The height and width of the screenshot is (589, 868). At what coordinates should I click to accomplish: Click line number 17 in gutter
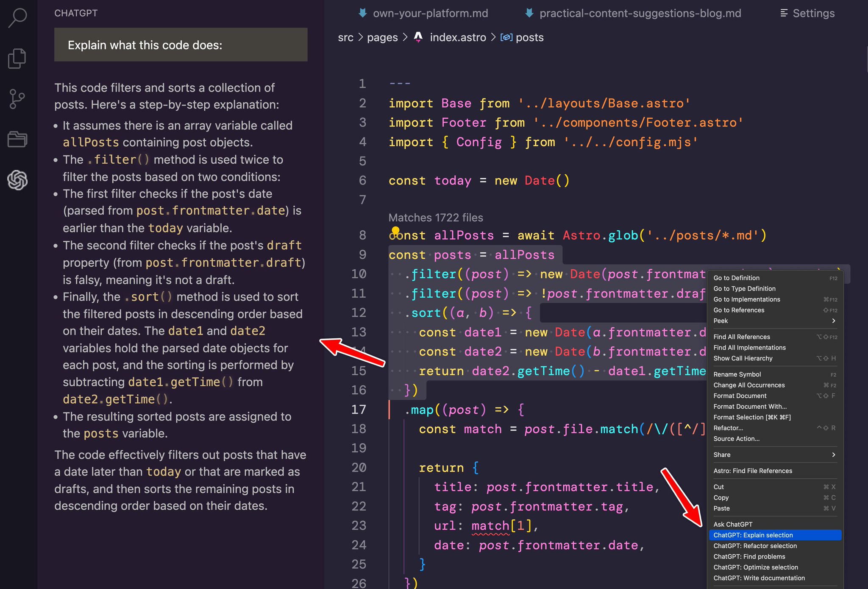point(359,409)
